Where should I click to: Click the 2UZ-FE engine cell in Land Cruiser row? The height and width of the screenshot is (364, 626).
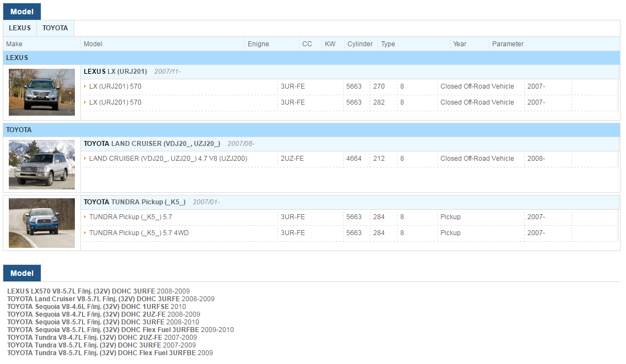(x=292, y=159)
